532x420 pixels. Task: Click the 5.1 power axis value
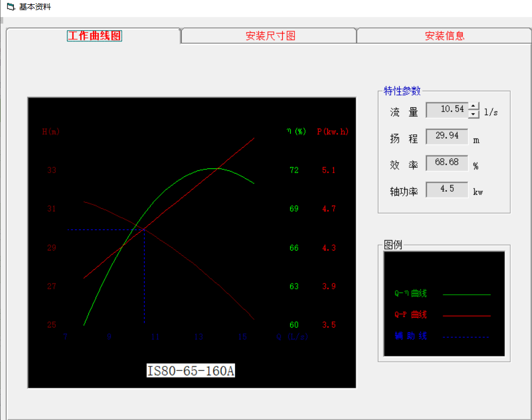[x=329, y=170]
